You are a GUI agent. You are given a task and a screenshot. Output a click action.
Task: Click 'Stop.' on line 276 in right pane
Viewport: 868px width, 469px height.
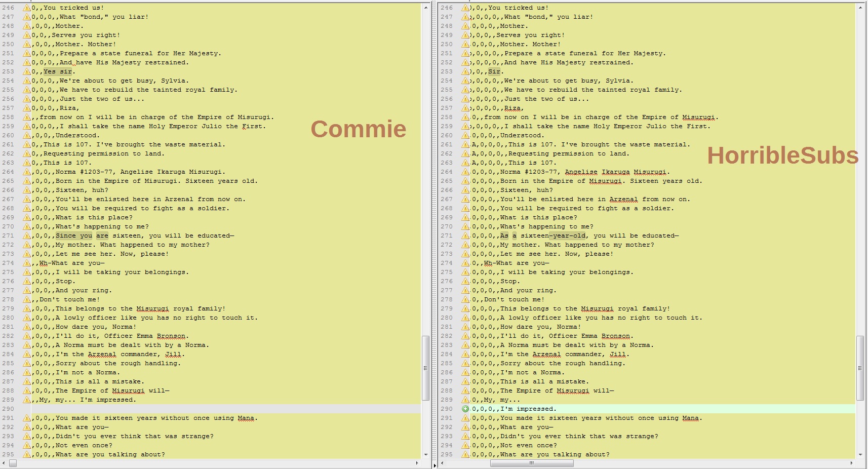510,281
